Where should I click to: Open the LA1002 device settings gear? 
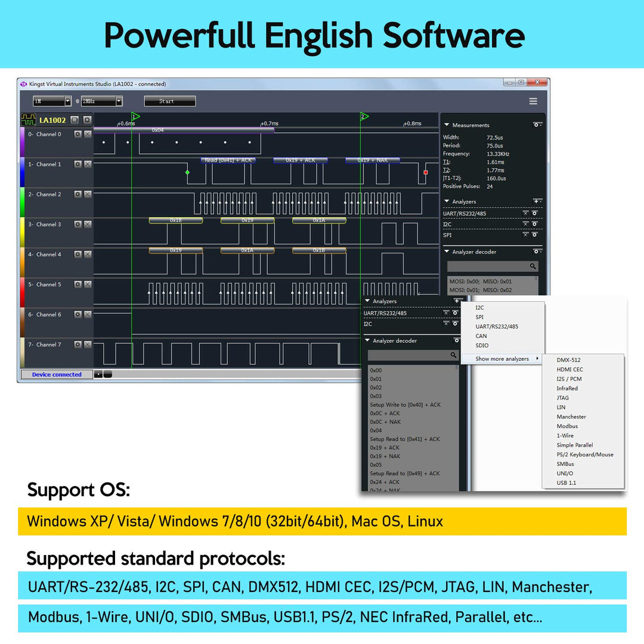(x=86, y=120)
